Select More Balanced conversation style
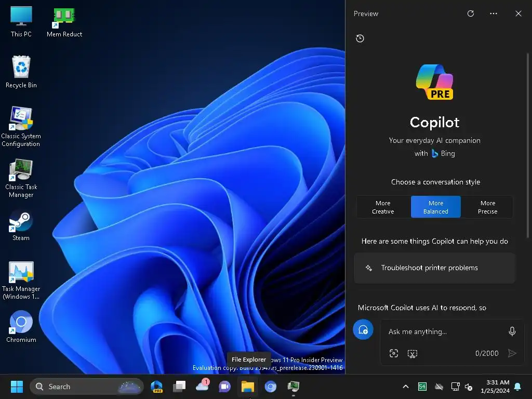 [x=436, y=207]
